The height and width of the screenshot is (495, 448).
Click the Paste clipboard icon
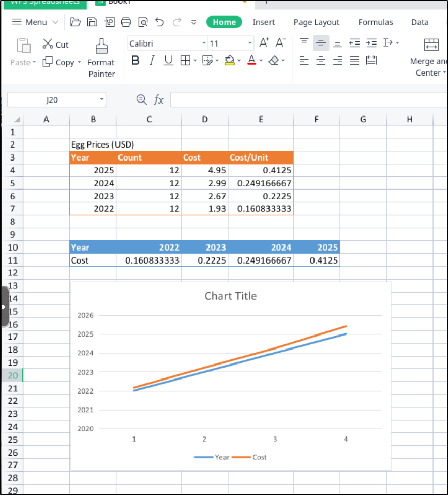[x=23, y=45]
